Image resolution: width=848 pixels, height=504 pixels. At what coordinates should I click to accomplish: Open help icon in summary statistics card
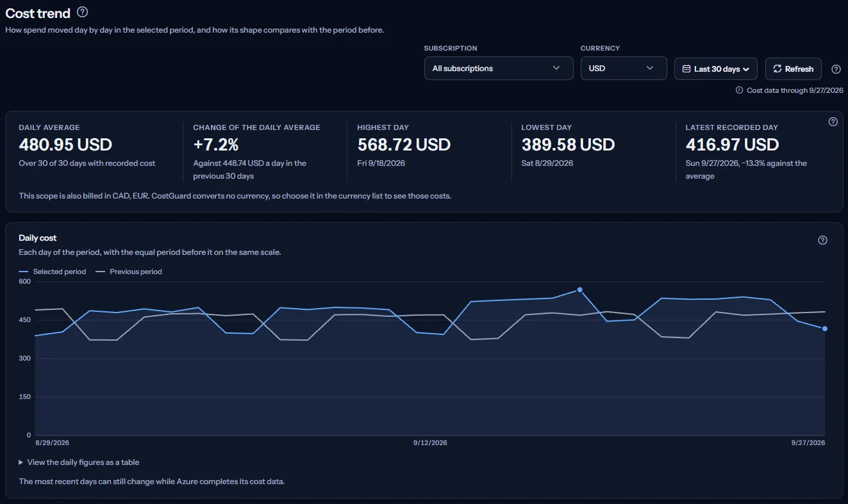(x=833, y=122)
